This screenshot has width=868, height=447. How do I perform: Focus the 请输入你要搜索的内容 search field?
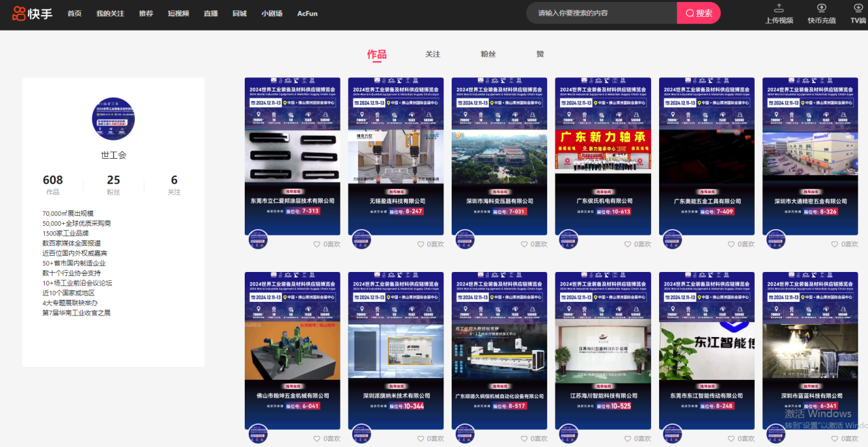point(602,13)
